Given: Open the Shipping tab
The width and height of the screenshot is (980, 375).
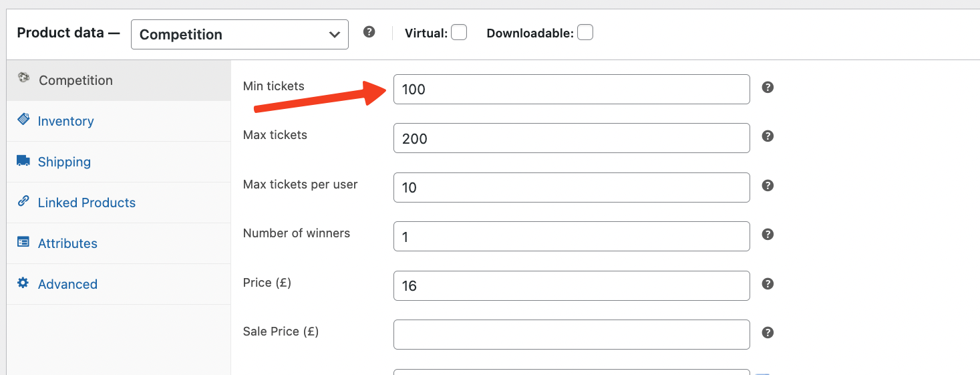Looking at the screenshot, I should [64, 162].
